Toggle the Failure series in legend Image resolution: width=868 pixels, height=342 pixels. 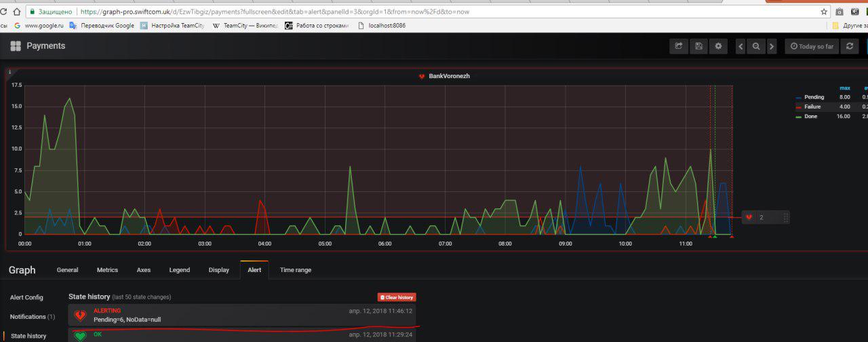[x=812, y=107]
